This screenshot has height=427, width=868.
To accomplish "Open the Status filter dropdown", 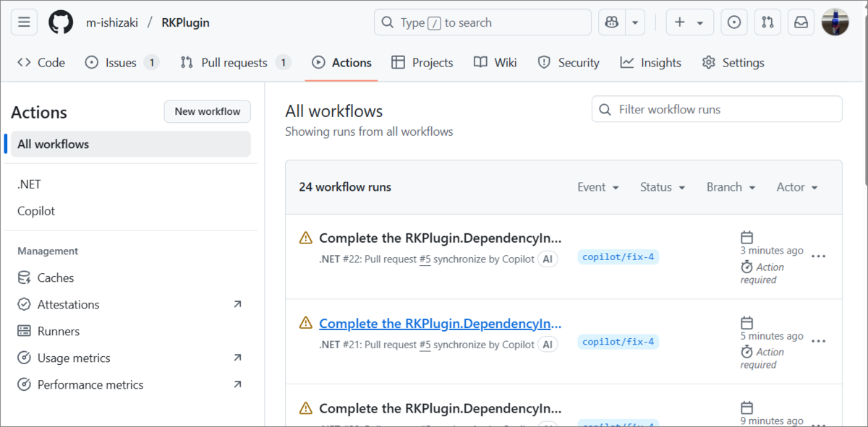I will [663, 187].
